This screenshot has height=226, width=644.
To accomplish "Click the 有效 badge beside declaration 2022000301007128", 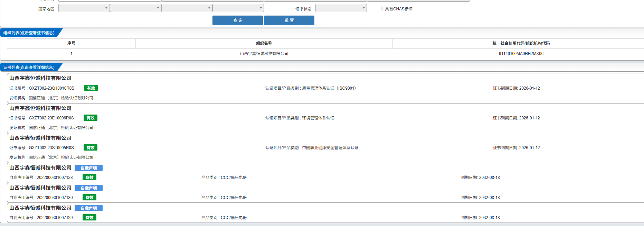I will click(x=89, y=178).
